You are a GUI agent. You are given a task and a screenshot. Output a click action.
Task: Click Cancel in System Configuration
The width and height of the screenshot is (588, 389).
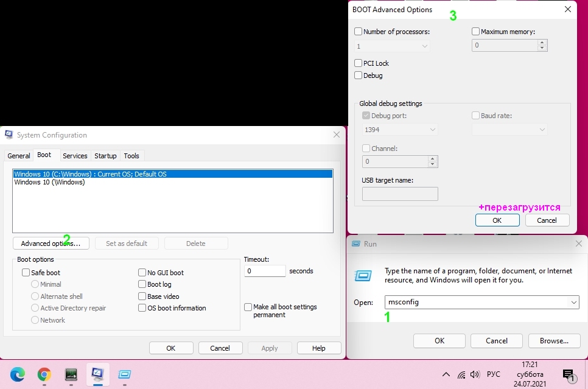[x=220, y=348]
